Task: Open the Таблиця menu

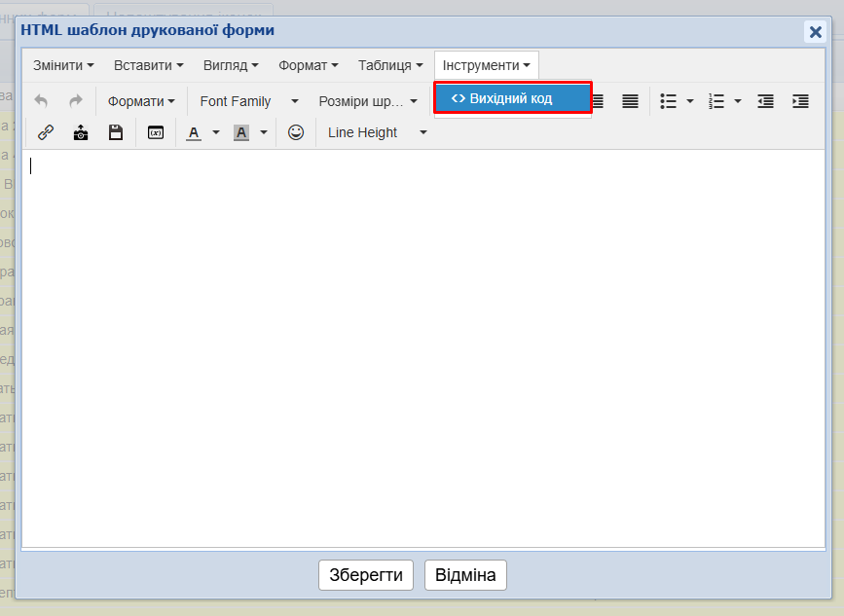Action: pos(390,65)
